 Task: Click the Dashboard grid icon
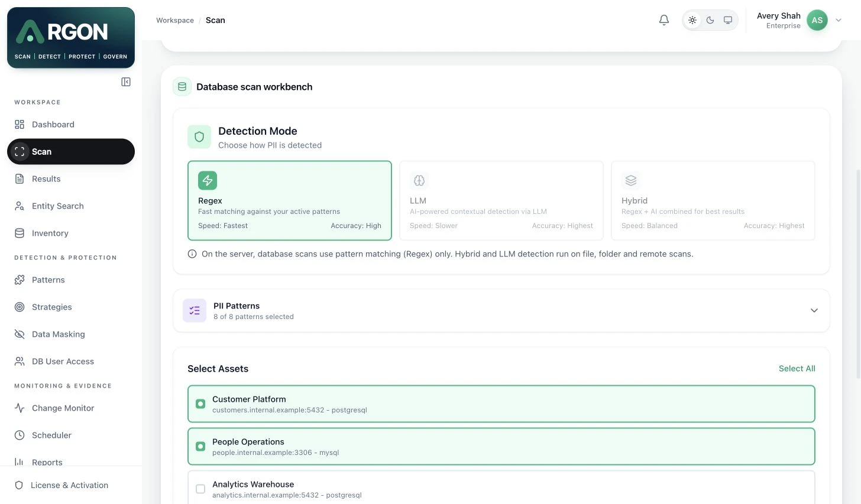pyautogui.click(x=20, y=125)
